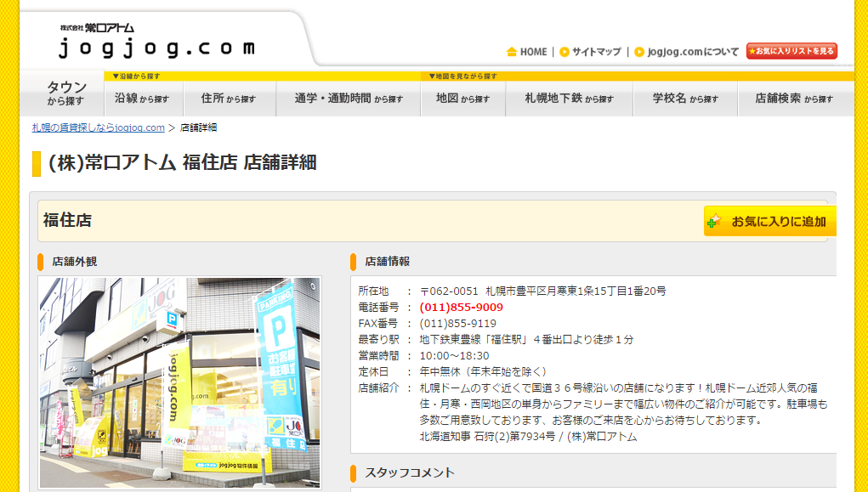Click the page title (株)常口アトム 福住店 店舗詳細
Screen dimensions: 868x492
[x=183, y=162]
